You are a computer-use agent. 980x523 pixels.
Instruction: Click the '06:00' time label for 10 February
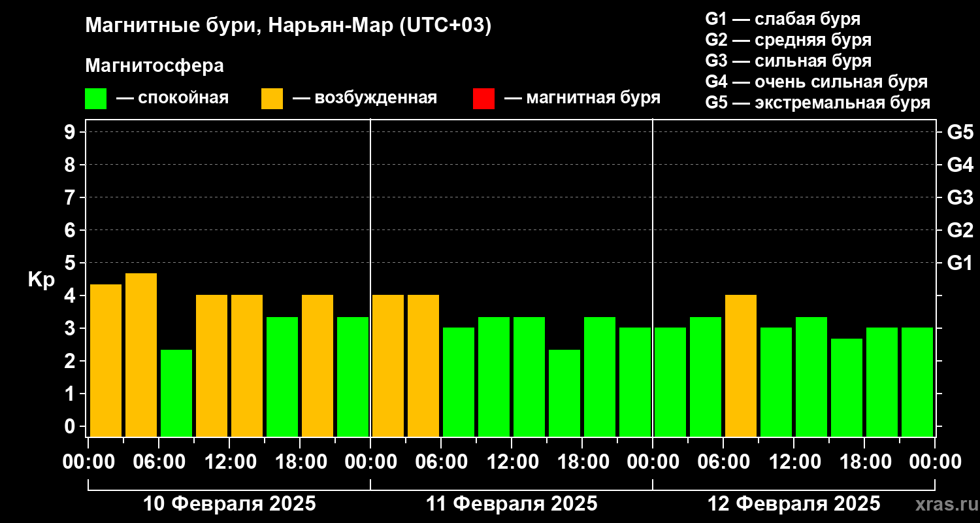tap(159, 462)
